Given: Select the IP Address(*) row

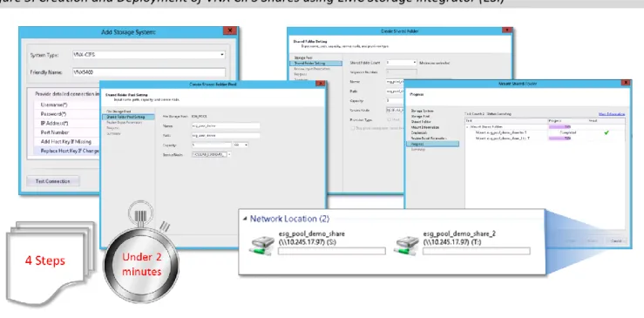Looking at the screenshot, I should 67,123.
